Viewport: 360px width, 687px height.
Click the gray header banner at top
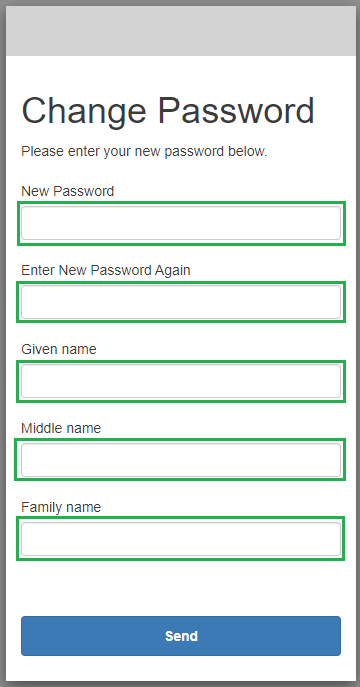pos(181,31)
